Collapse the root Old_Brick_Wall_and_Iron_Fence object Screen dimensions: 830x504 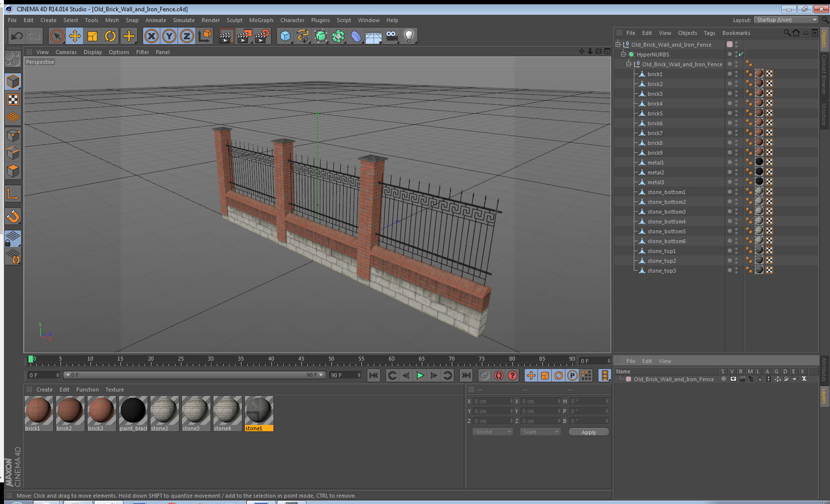pos(618,44)
